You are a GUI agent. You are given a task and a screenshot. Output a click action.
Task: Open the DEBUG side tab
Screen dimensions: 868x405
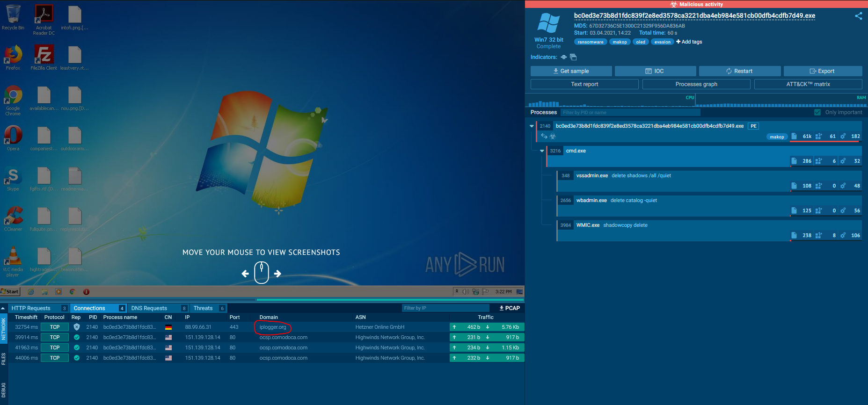click(4, 390)
